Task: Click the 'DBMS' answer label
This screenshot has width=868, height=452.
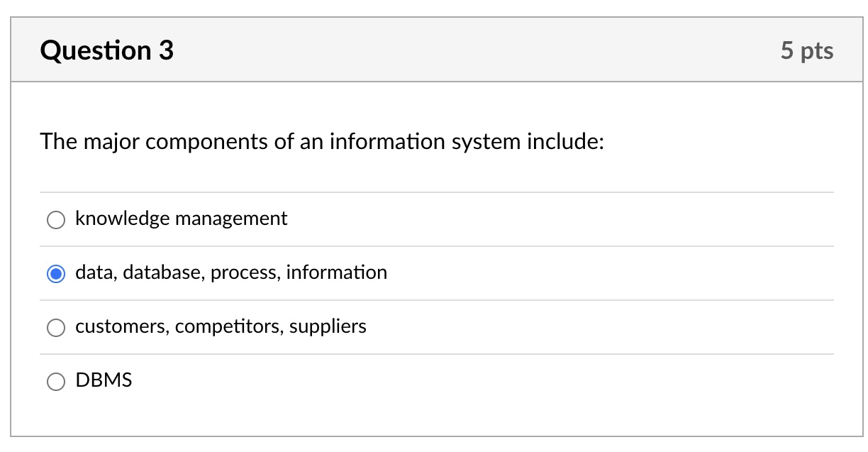Action: point(104,380)
